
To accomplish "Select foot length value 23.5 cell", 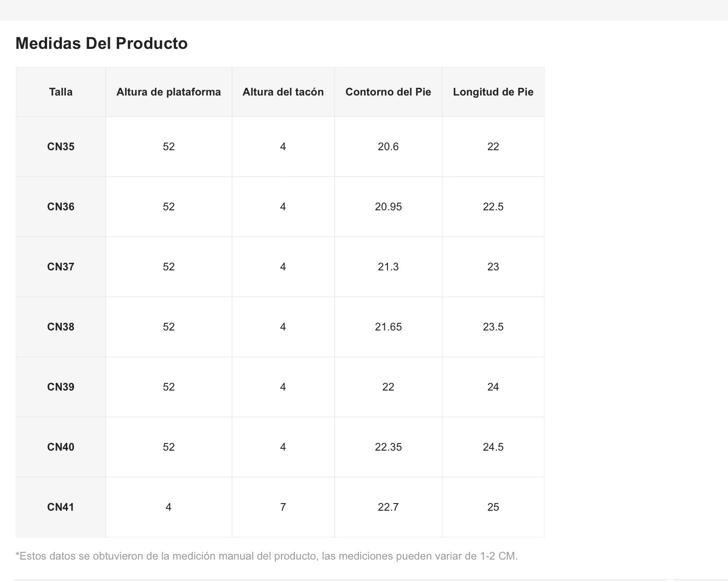I will (x=493, y=327).
